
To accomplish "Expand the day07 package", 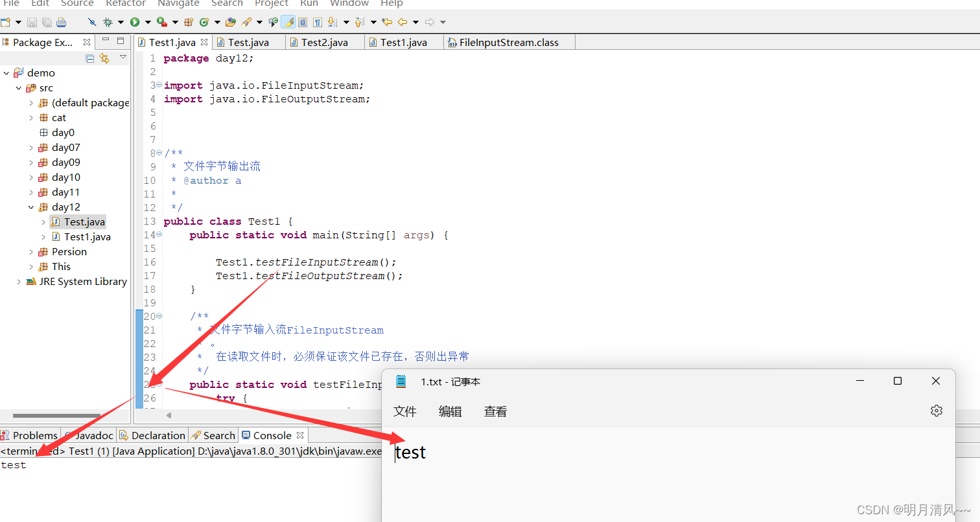I will pyautogui.click(x=30, y=147).
